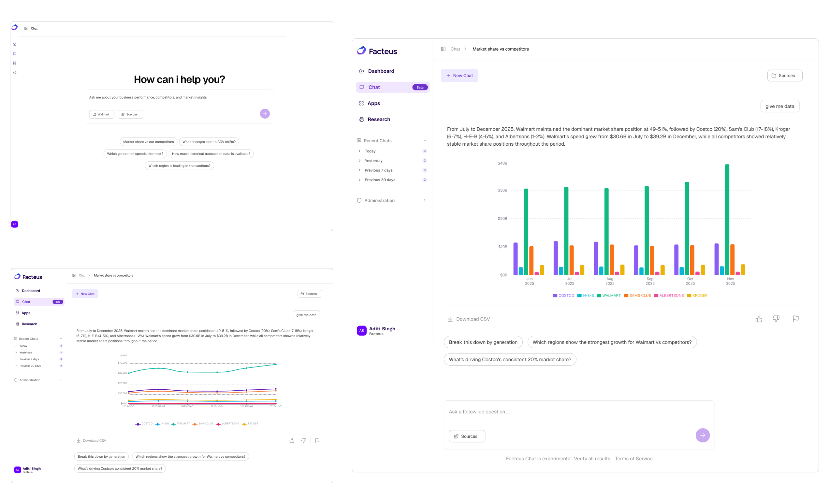Click the SAMS CLUB orange legend swatch

pyautogui.click(x=626, y=295)
